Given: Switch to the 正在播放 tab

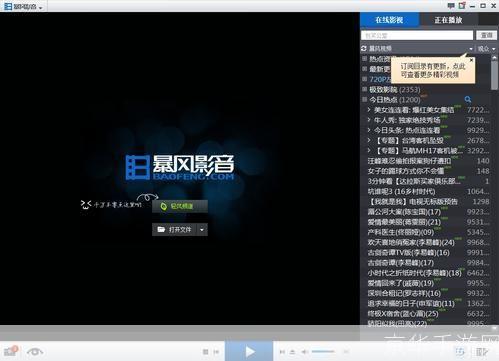Looking at the screenshot, I should tap(448, 20).
